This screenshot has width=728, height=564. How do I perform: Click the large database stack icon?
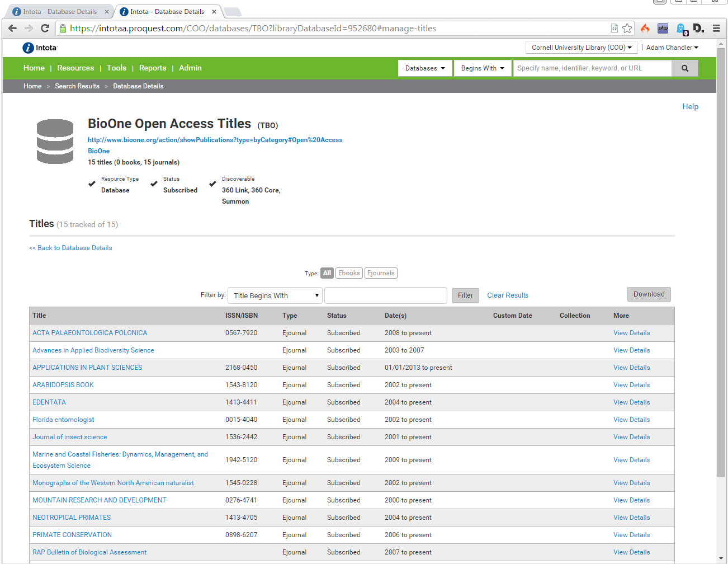point(55,142)
